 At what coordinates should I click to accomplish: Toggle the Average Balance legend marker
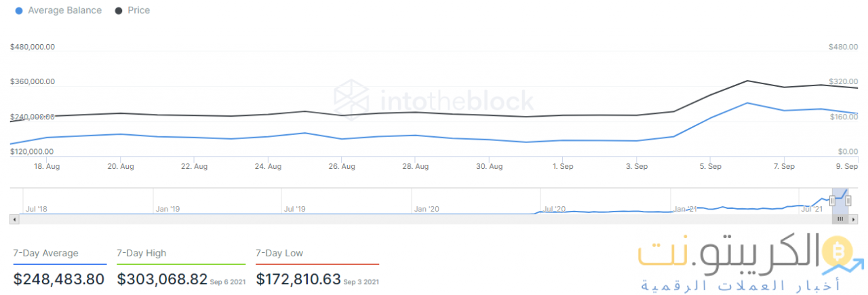pyautogui.click(x=18, y=11)
